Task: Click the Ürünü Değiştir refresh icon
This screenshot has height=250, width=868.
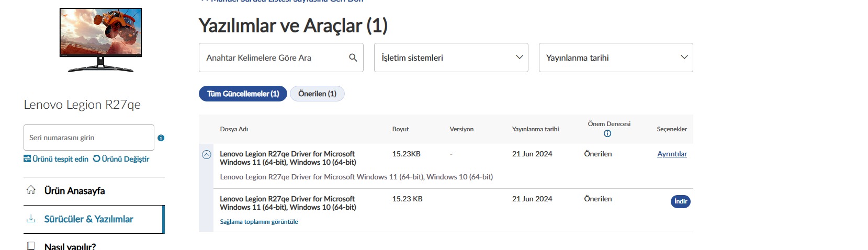Action: click(96, 158)
